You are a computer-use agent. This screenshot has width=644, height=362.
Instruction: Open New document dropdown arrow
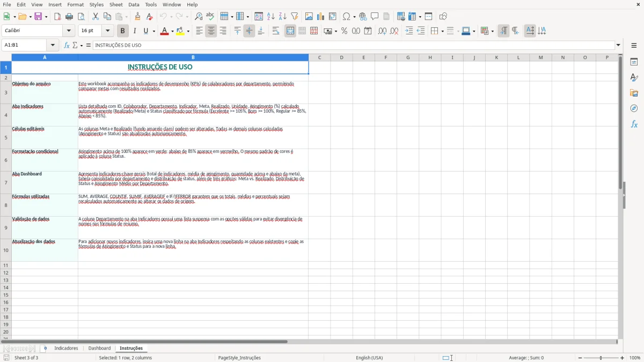pyautogui.click(x=14, y=17)
